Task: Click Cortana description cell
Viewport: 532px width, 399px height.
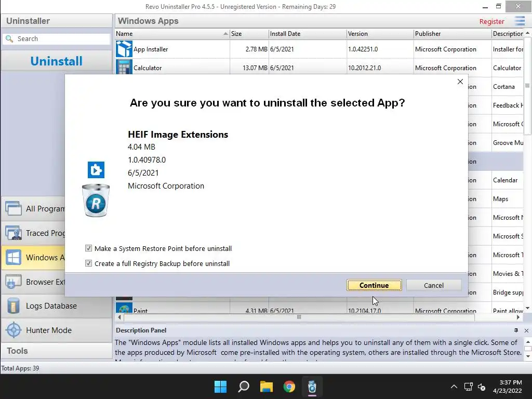Action: coord(504,87)
